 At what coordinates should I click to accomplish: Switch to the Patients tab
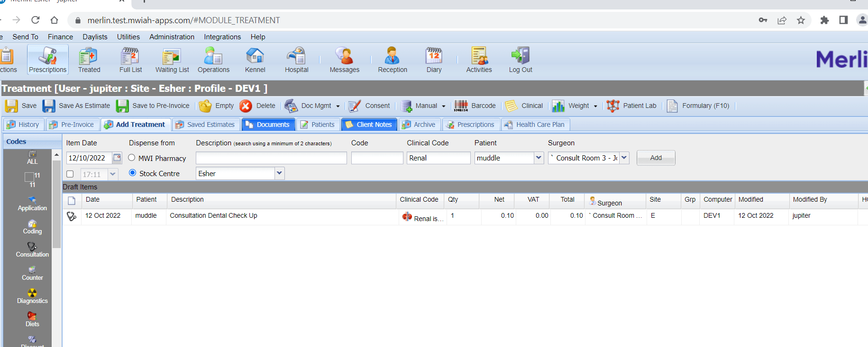click(318, 125)
